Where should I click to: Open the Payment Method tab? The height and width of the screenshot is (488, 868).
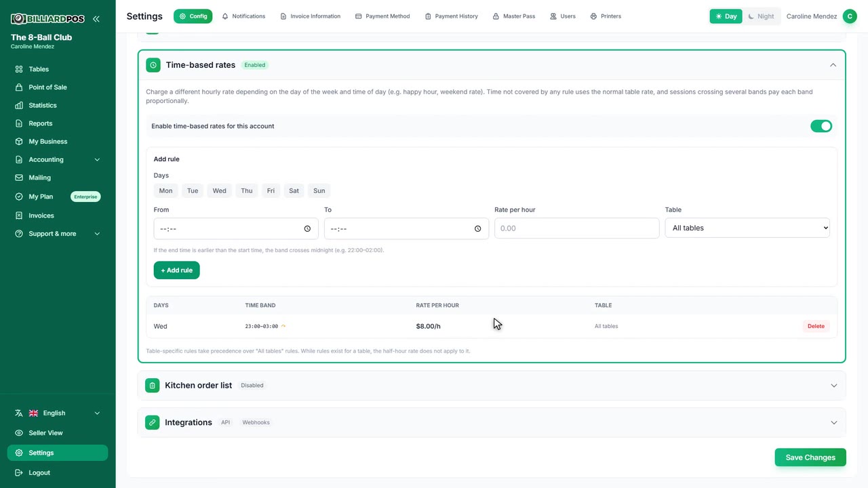382,16
